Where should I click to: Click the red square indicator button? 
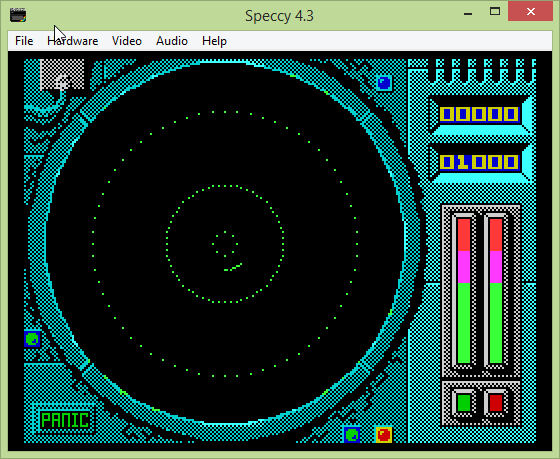(496, 403)
